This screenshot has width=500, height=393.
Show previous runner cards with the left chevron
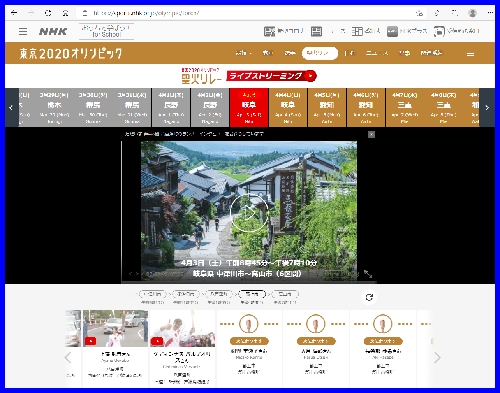coord(68,358)
